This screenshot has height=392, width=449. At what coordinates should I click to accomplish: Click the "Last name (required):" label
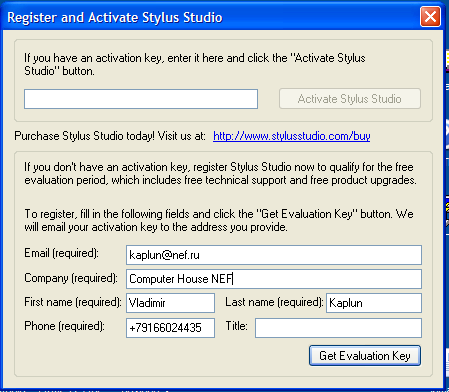(274, 302)
